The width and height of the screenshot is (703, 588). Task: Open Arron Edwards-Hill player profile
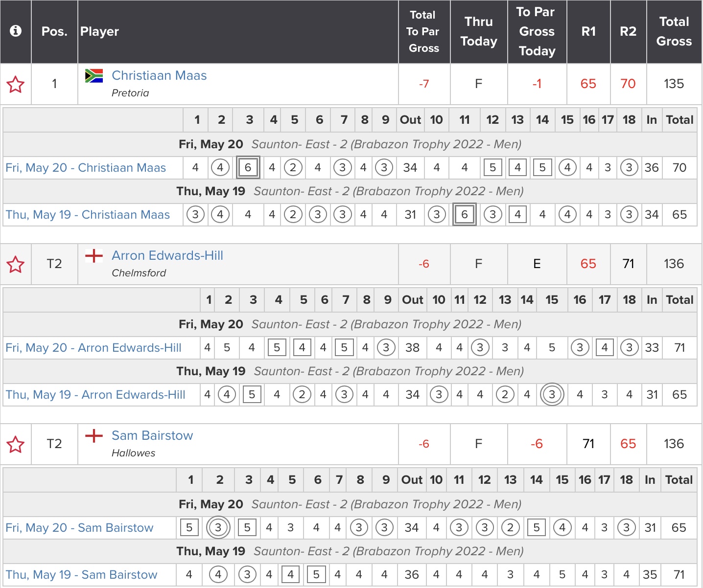click(167, 256)
